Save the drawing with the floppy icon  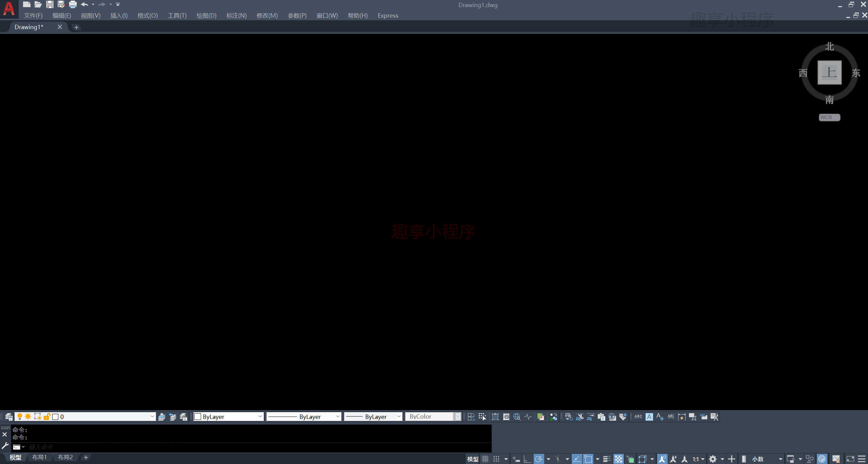pyautogui.click(x=50, y=4)
